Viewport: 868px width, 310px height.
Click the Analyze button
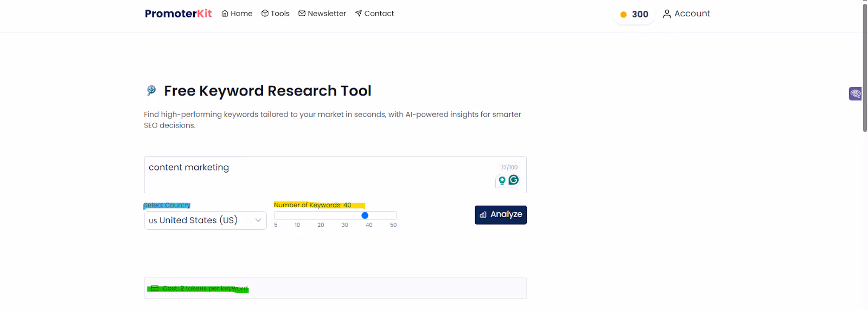501,215
